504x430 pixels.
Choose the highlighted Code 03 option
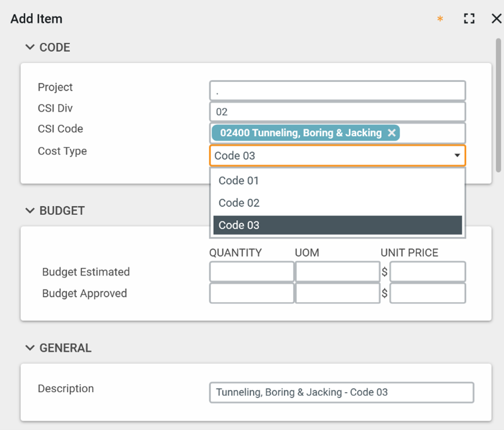pyautogui.click(x=337, y=225)
